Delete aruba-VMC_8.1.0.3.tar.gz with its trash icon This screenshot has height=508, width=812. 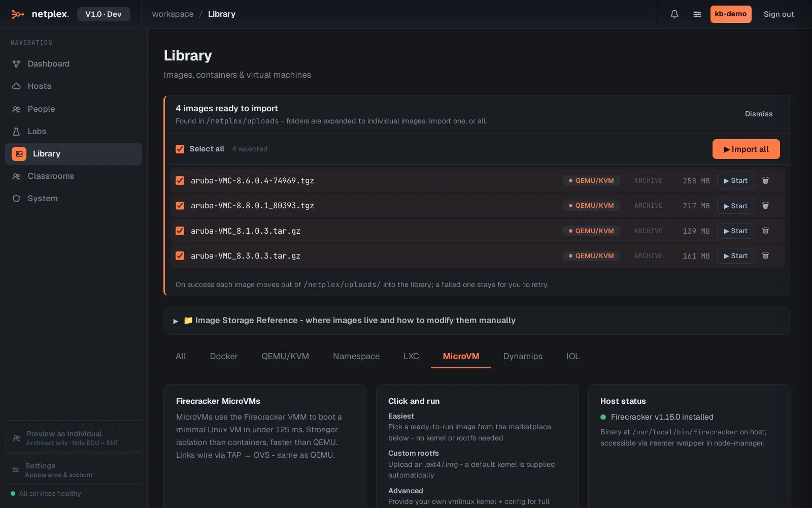coord(765,231)
